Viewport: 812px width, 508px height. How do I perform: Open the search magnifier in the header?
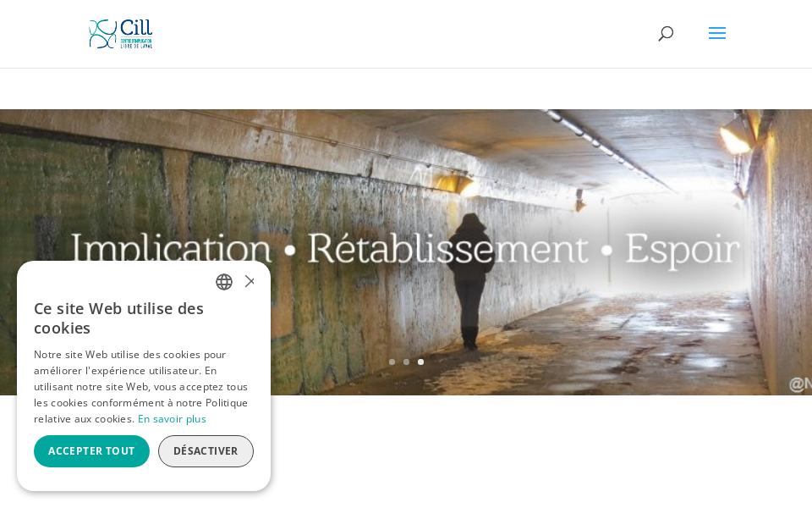point(666,34)
